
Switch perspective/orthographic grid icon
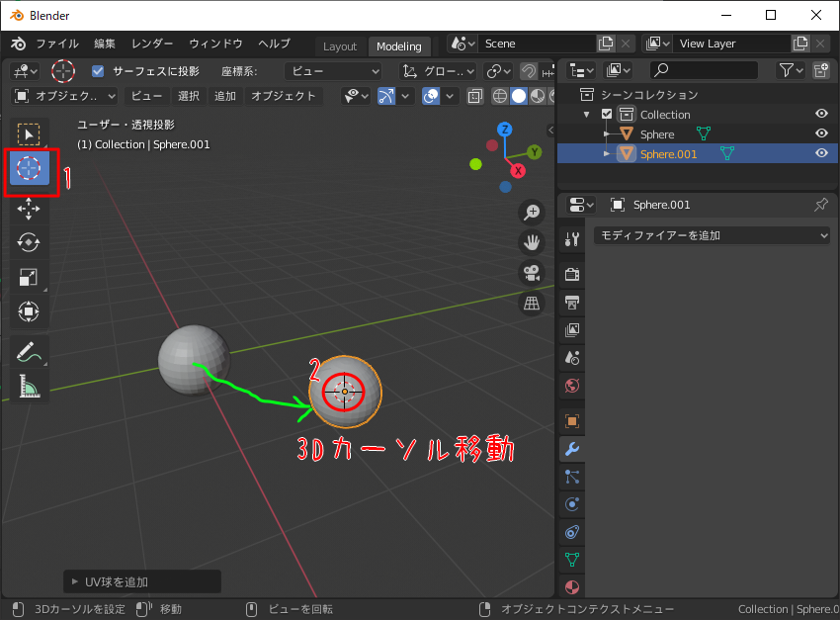tap(532, 304)
